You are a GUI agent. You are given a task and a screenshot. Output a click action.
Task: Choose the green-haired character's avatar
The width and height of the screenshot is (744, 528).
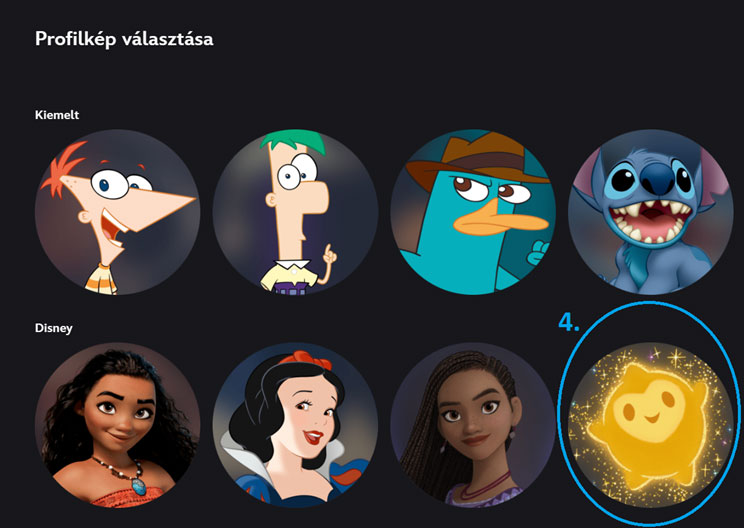coord(295,212)
